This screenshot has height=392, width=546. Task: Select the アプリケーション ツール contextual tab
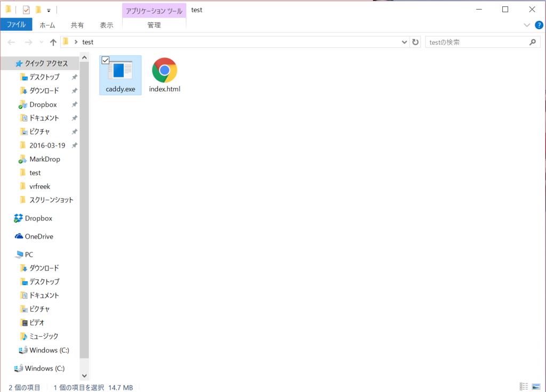point(154,11)
